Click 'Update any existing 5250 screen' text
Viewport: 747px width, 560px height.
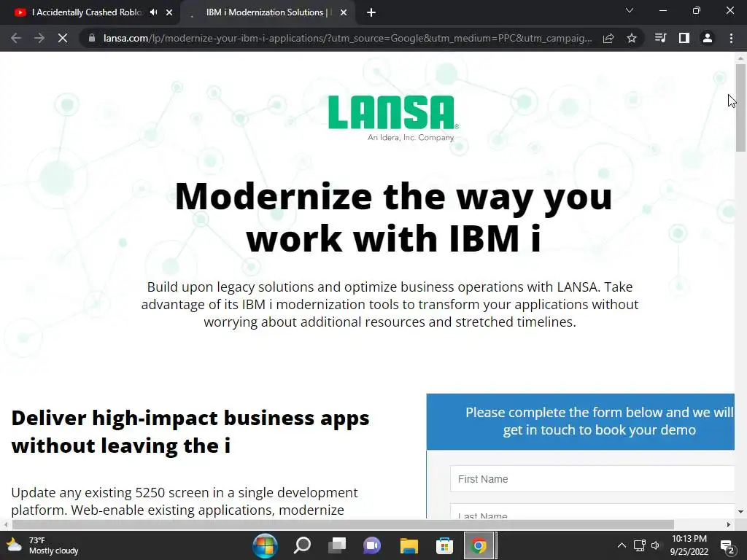tap(185, 501)
